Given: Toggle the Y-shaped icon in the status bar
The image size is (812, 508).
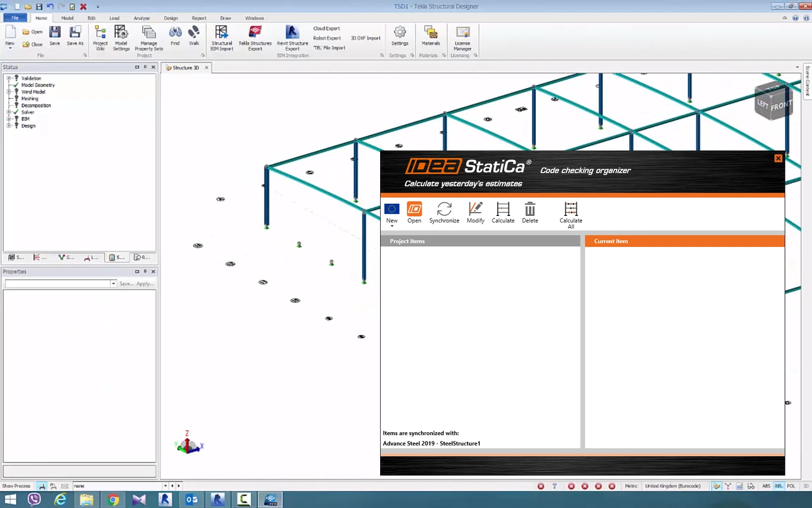Looking at the screenshot, I should pos(728,486).
